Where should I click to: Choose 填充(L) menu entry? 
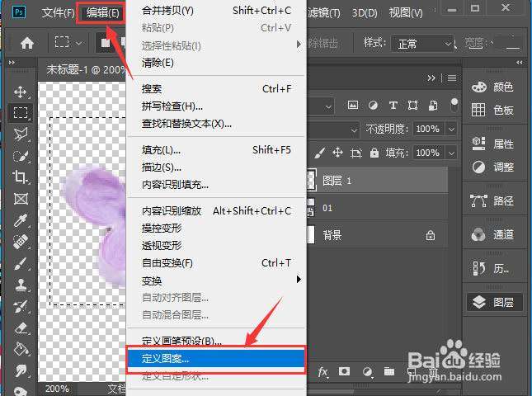tap(215, 149)
